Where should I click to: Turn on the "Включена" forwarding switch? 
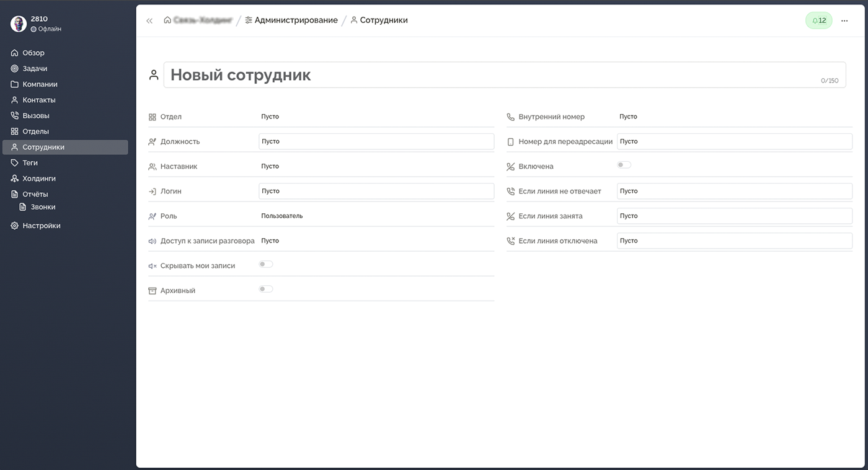click(624, 166)
